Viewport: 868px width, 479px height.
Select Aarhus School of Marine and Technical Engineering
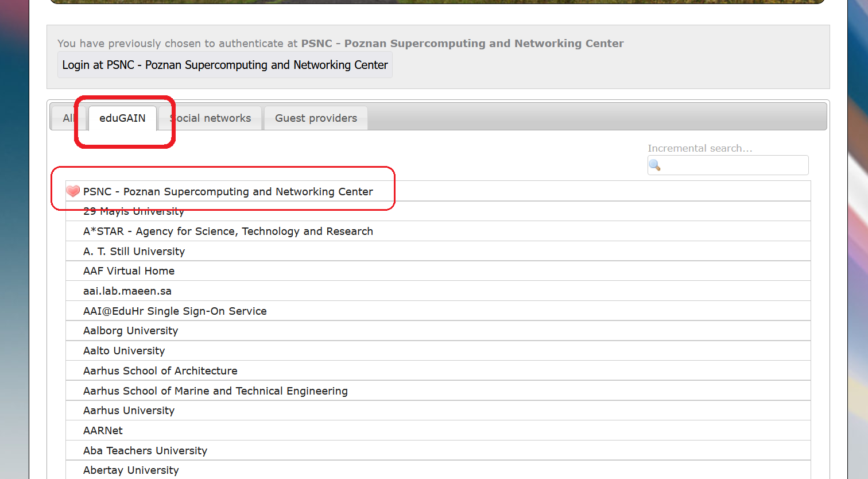click(438, 391)
